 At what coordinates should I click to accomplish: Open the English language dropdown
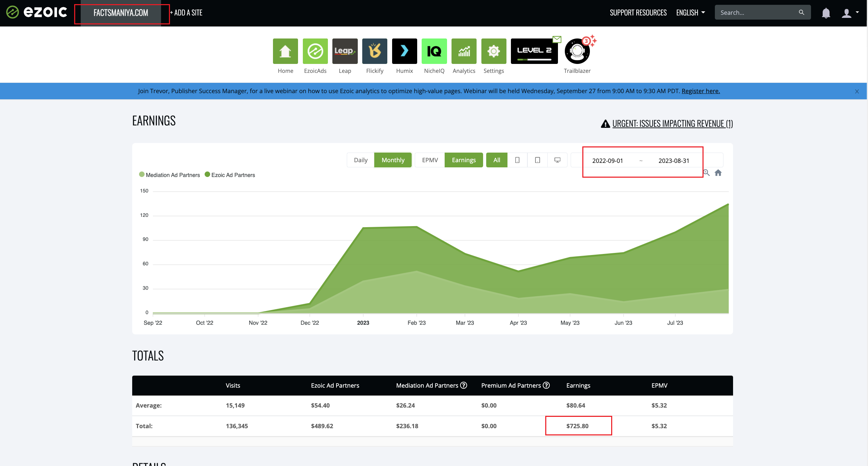(x=690, y=13)
